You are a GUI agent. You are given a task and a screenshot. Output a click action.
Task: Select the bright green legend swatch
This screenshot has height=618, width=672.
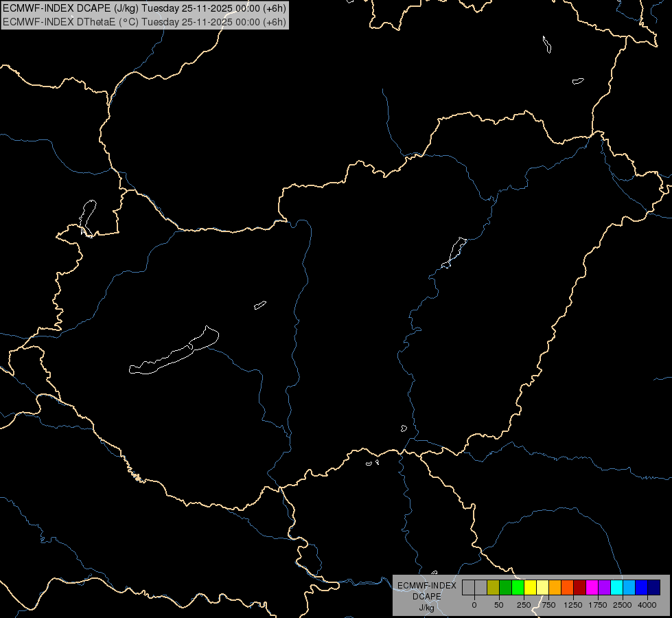pyautogui.click(x=518, y=587)
